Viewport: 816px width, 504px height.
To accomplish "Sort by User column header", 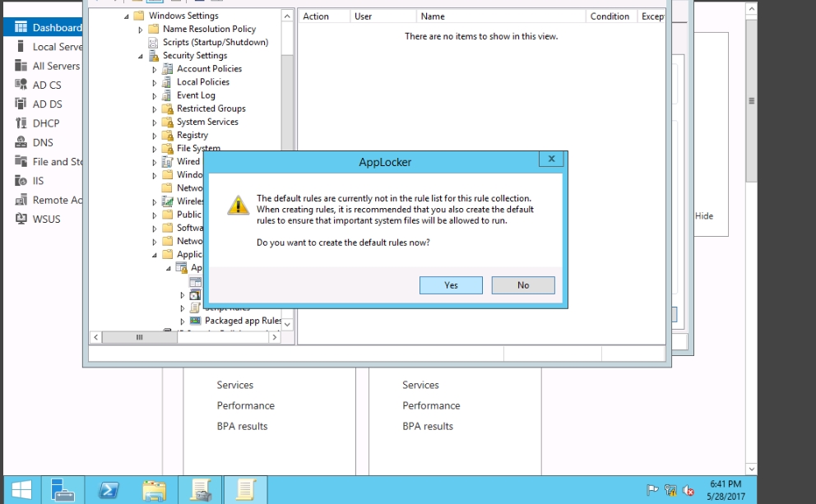I will pyautogui.click(x=383, y=16).
